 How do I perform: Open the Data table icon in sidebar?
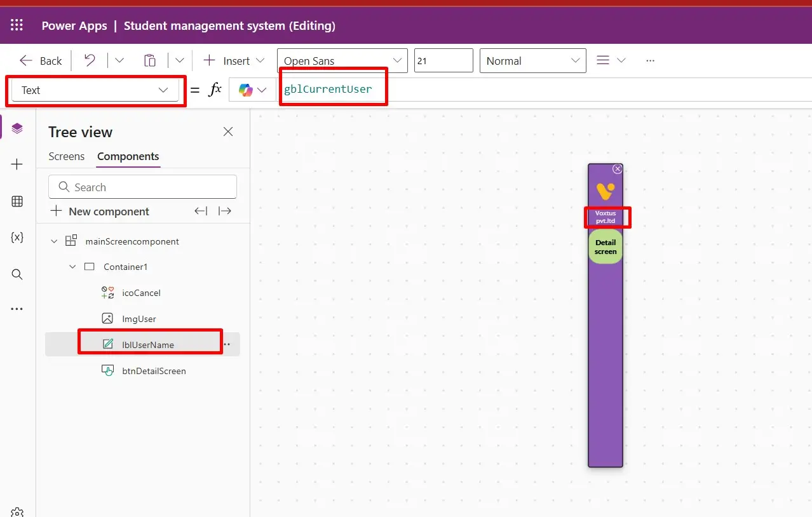[x=17, y=201]
